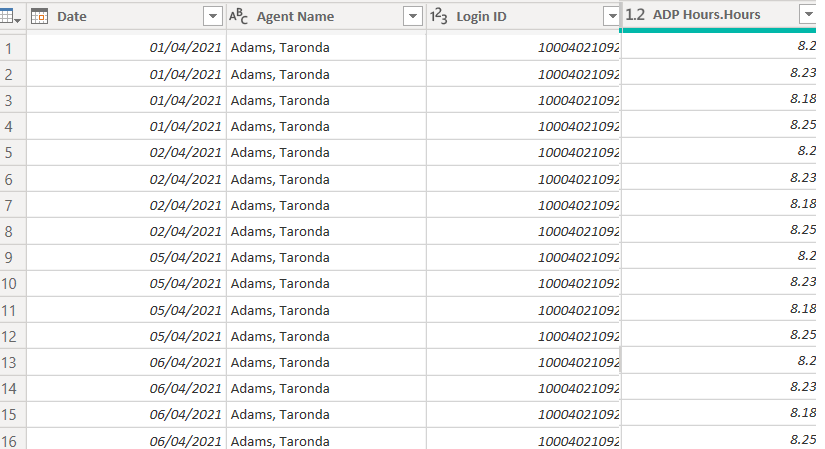825x449 pixels.
Task: Select row number 12
Action: (x=13, y=336)
